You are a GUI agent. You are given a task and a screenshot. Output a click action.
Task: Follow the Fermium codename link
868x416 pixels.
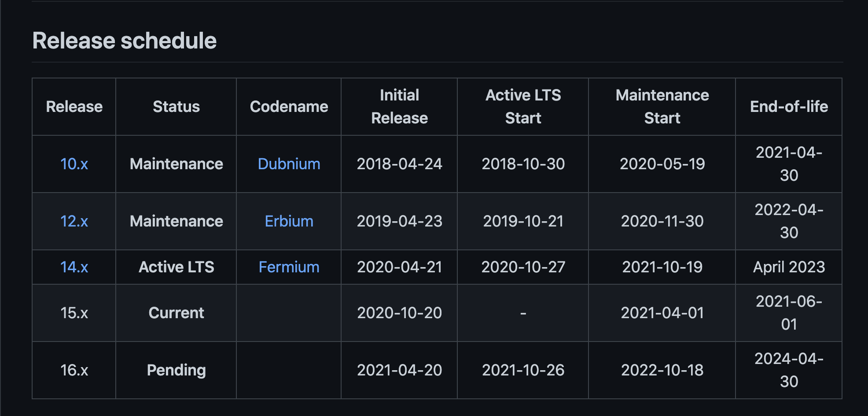point(289,267)
